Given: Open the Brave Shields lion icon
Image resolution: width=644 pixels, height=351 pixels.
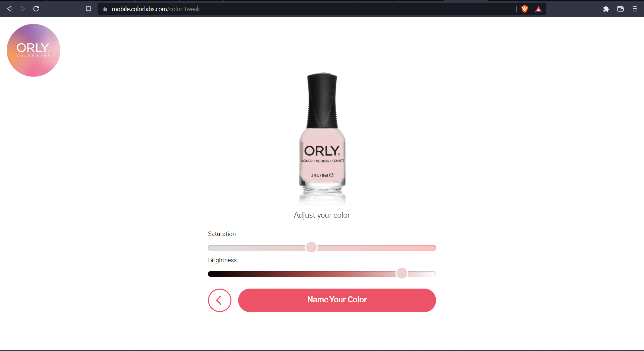Looking at the screenshot, I should pos(525,9).
